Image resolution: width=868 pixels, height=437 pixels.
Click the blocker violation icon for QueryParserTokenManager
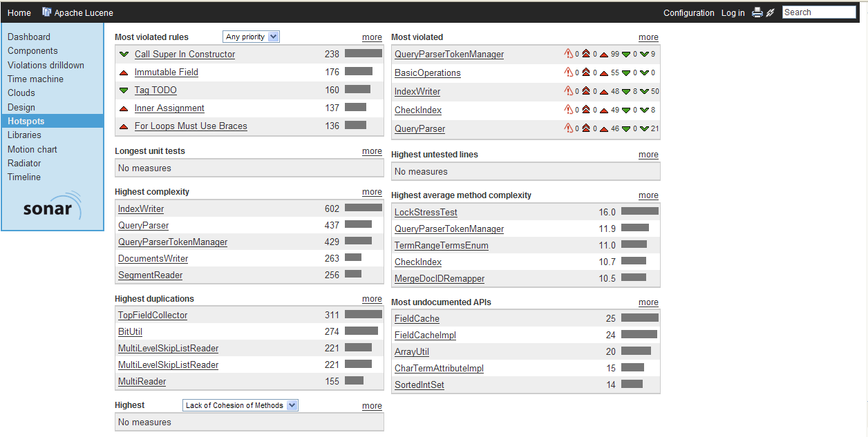pos(569,54)
